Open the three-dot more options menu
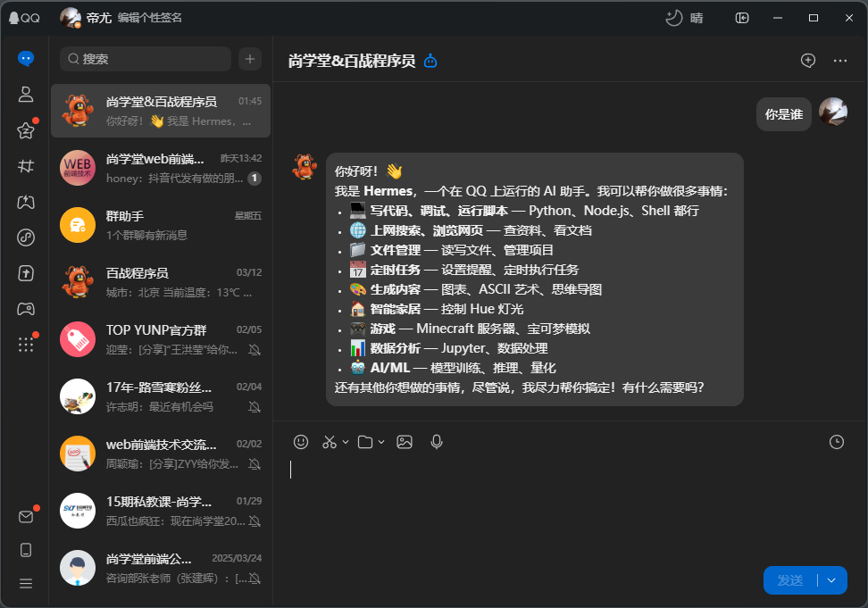The width and height of the screenshot is (868, 608). [840, 61]
